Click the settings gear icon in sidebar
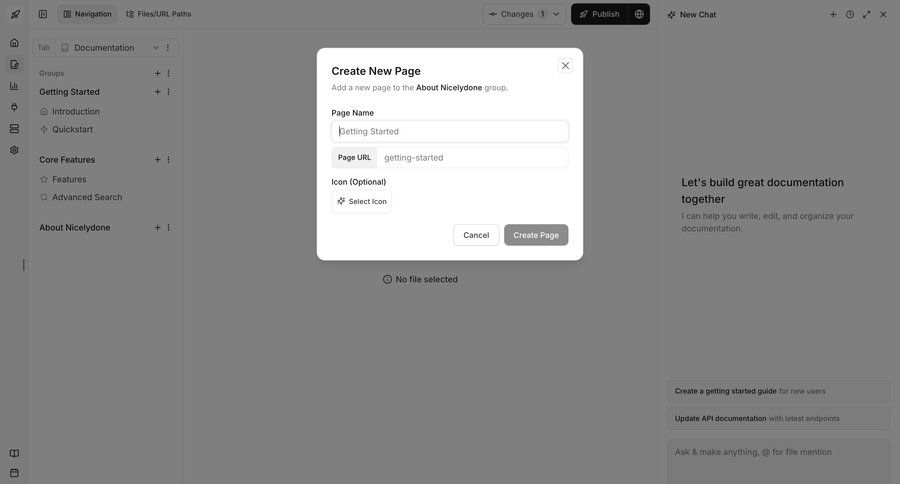Viewport: 900px width, 484px height. point(14,150)
